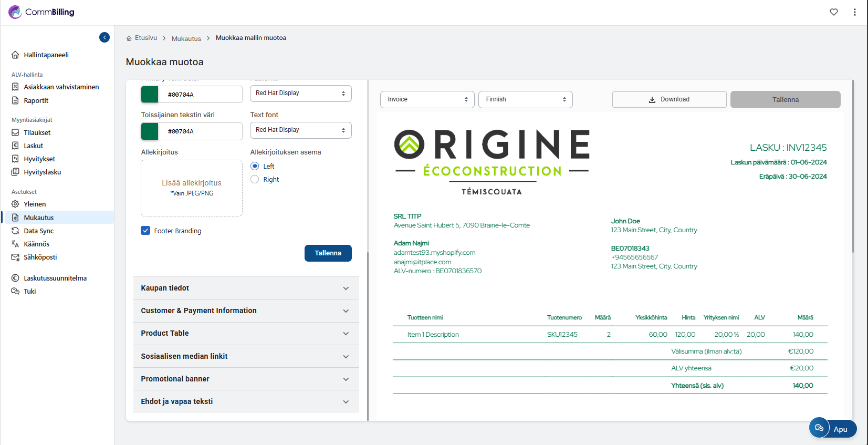
Task: Click the heart favorite icon
Action: coord(834,12)
